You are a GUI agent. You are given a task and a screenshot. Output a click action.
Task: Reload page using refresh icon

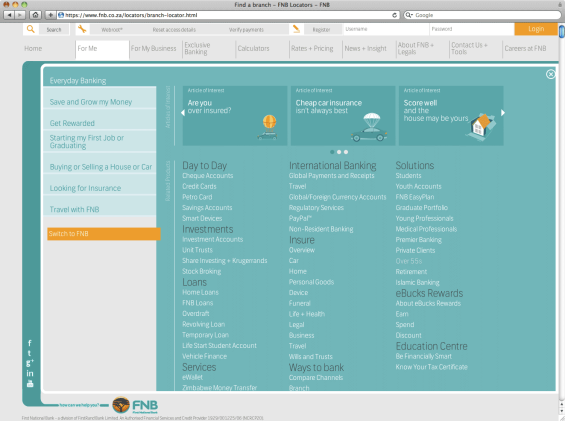click(395, 15)
